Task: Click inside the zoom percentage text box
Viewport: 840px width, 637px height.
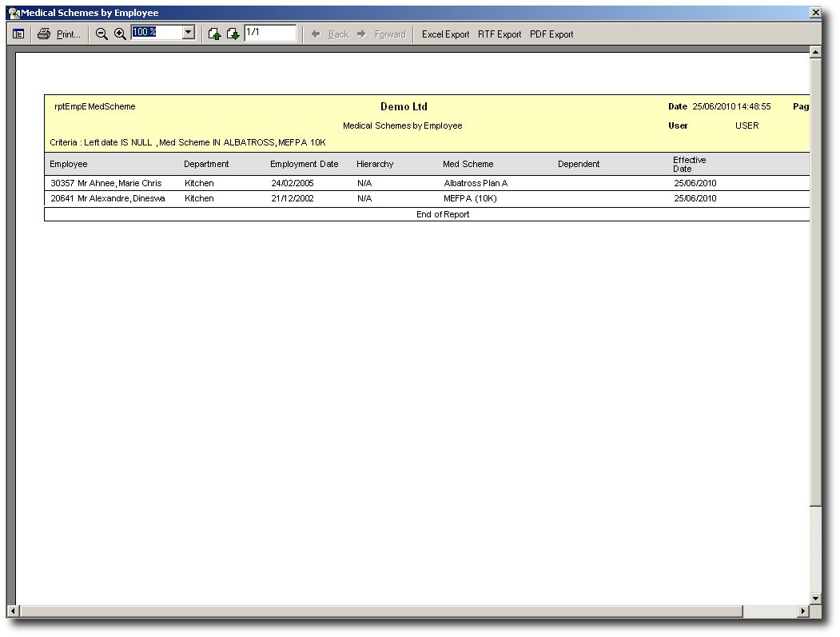Action: [x=156, y=33]
